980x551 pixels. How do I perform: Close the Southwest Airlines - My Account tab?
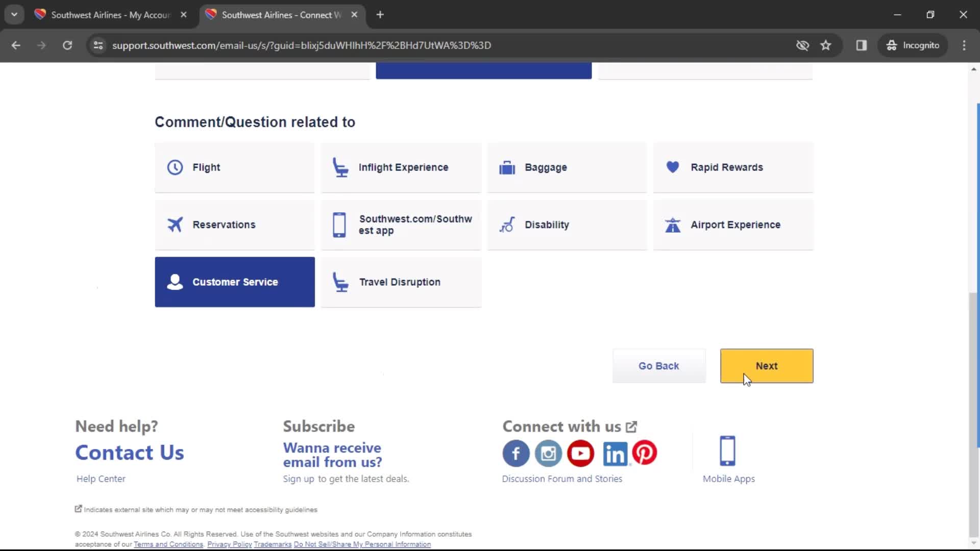point(184,15)
